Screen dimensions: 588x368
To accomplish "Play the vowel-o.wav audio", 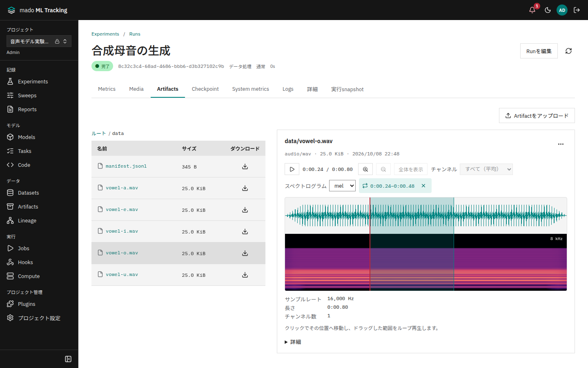I will coord(292,169).
